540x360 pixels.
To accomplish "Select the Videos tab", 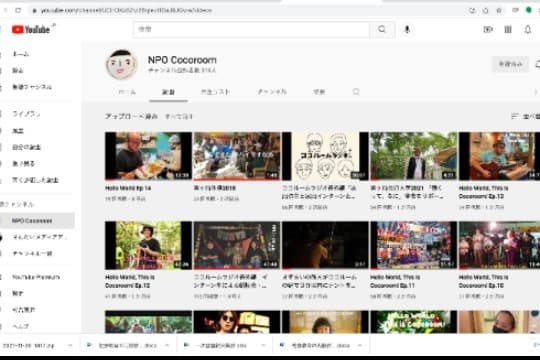I will pos(168,92).
